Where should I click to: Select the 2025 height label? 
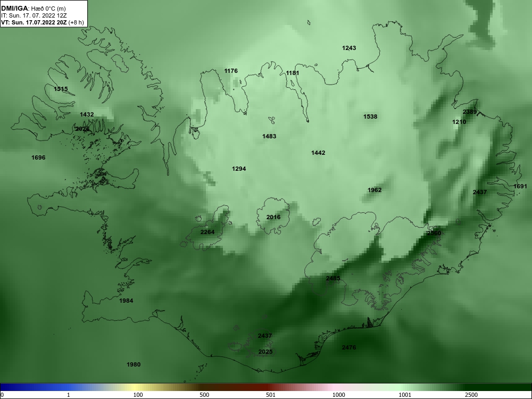(x=265, y=352)
